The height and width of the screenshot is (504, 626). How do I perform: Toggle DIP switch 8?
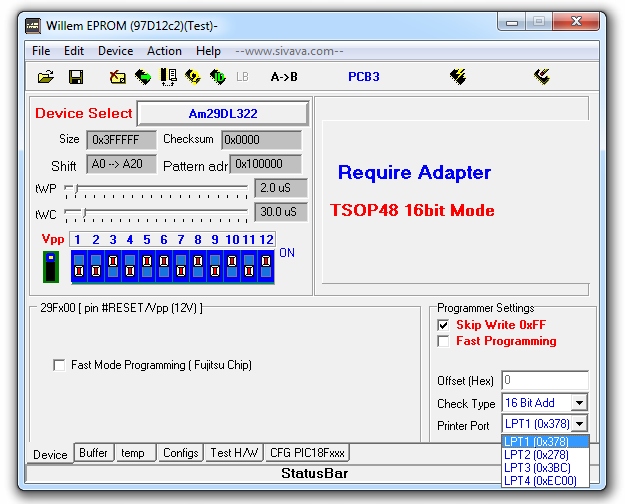click(198, 266)
